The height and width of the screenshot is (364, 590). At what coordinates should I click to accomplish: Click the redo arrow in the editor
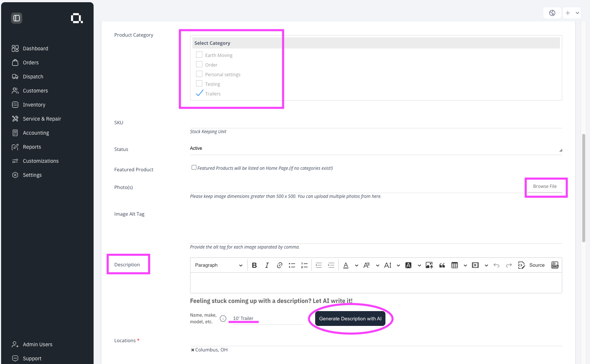point(509,265)
